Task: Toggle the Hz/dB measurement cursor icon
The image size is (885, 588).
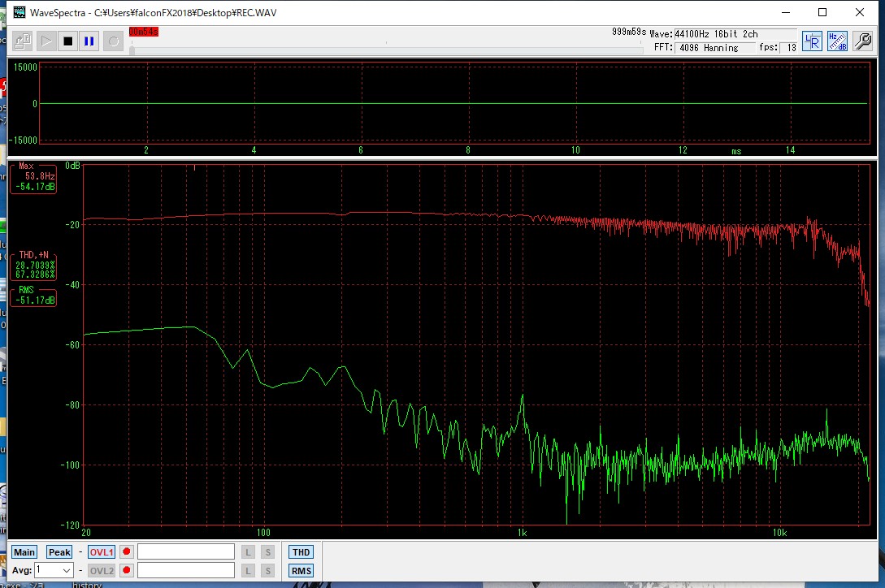Action: (837, 41)
